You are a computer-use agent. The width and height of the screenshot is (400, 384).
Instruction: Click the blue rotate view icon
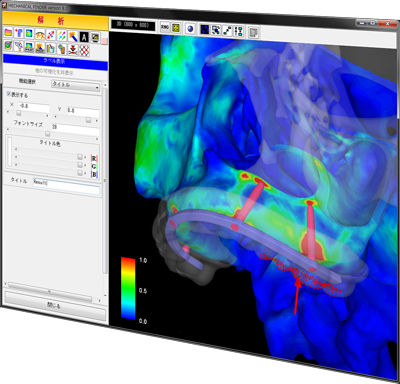pyautogui.click(x=204, y=30)
